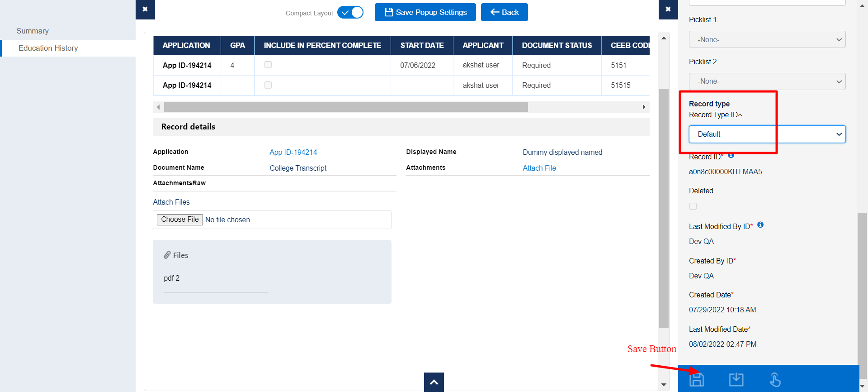Screen dimensions: 868x392
Task: Click the scroll-to-top chevron button at bottom center
Action: (x=434, y=382)
